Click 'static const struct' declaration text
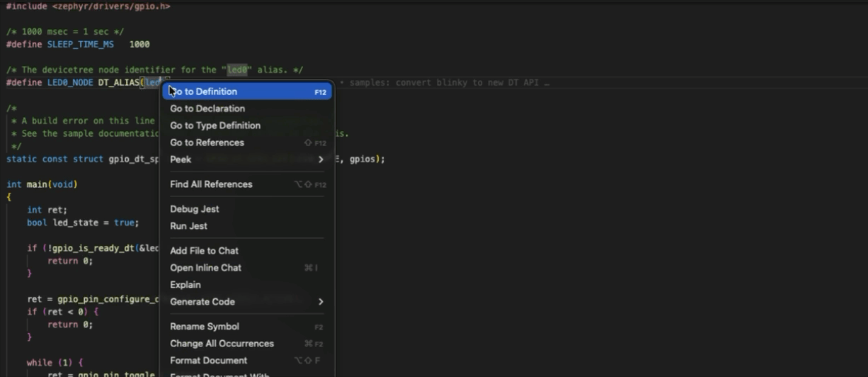 pyautogui.click(x=55, y=159)
